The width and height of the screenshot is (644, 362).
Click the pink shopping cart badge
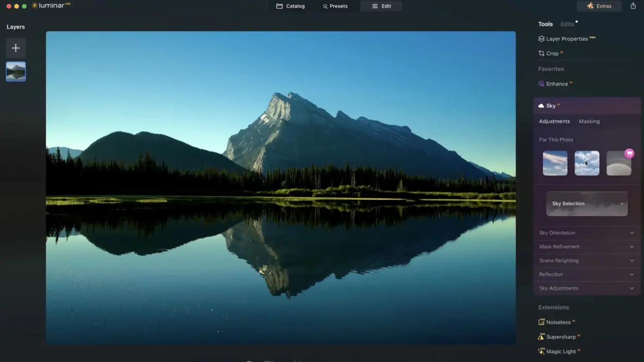click(629, 154)
